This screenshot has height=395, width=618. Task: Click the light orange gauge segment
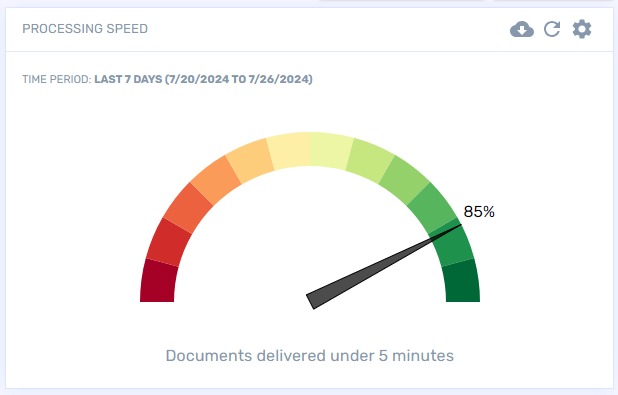tap(250, 160)
